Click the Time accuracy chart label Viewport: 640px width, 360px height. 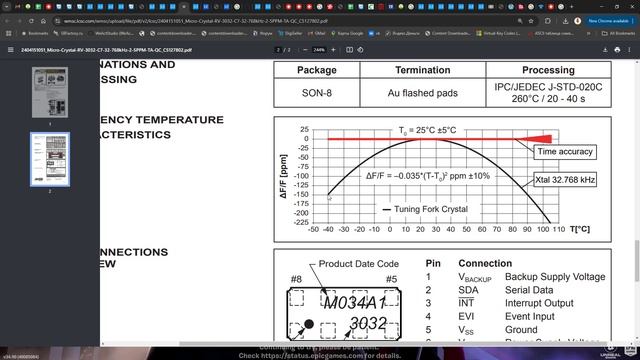(x=565, y=151)
